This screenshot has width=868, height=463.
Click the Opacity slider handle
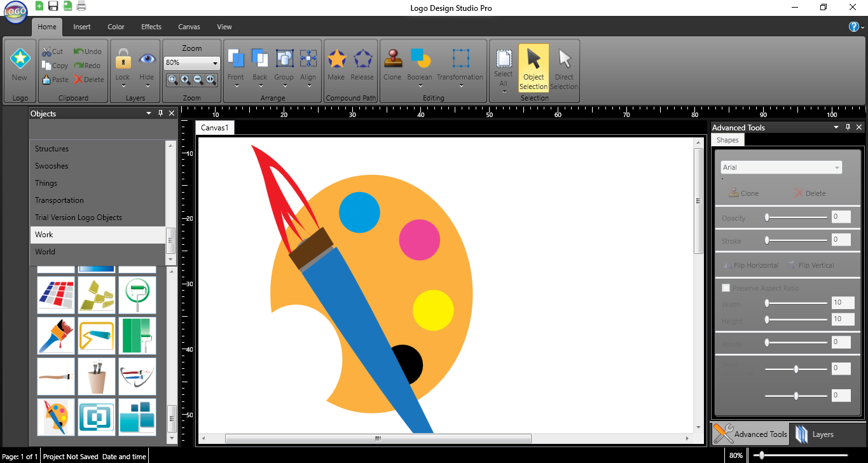click(x=767, y=218)
